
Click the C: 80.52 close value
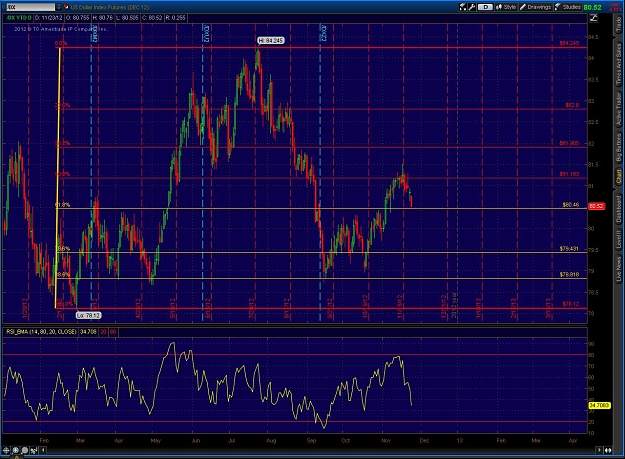[152, 18]
